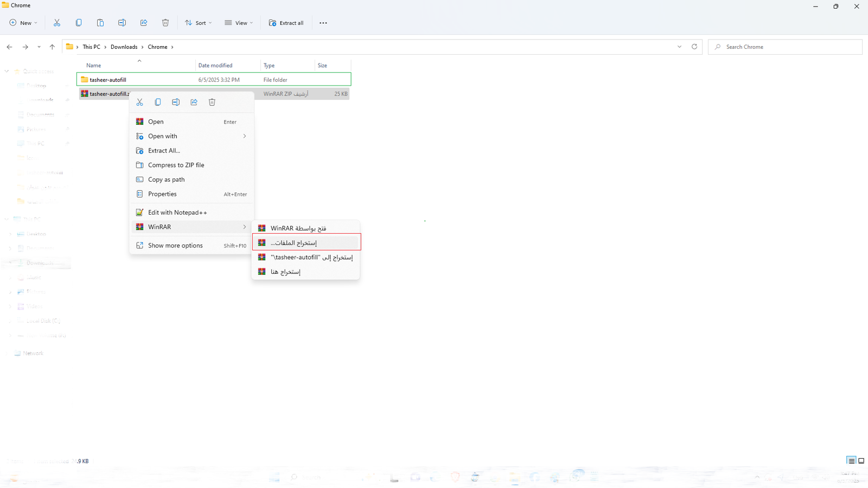
Task: Expand the New item dropdown
Action: pos(23,23)
